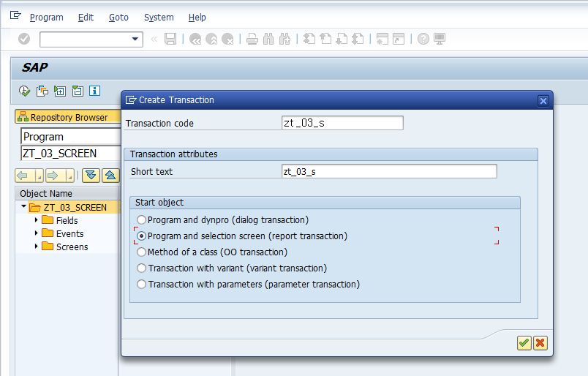Select the Events tree item

pos(69,233)
